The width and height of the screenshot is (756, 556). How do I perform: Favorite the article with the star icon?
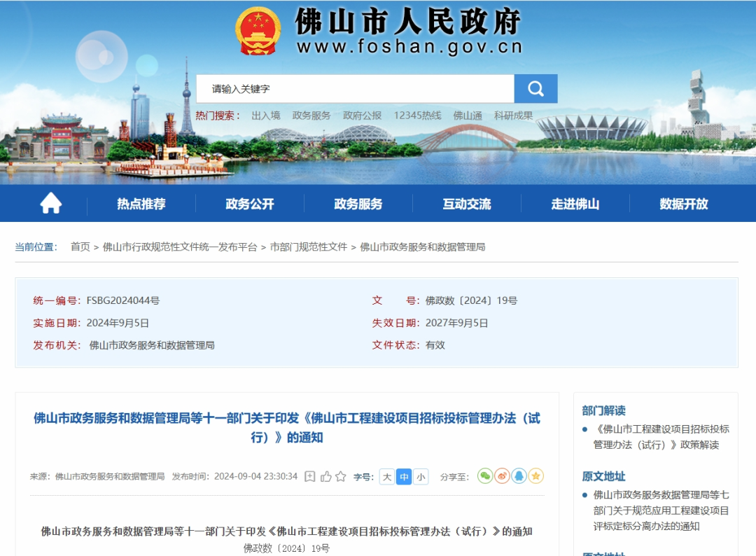(x=340, y=476)
